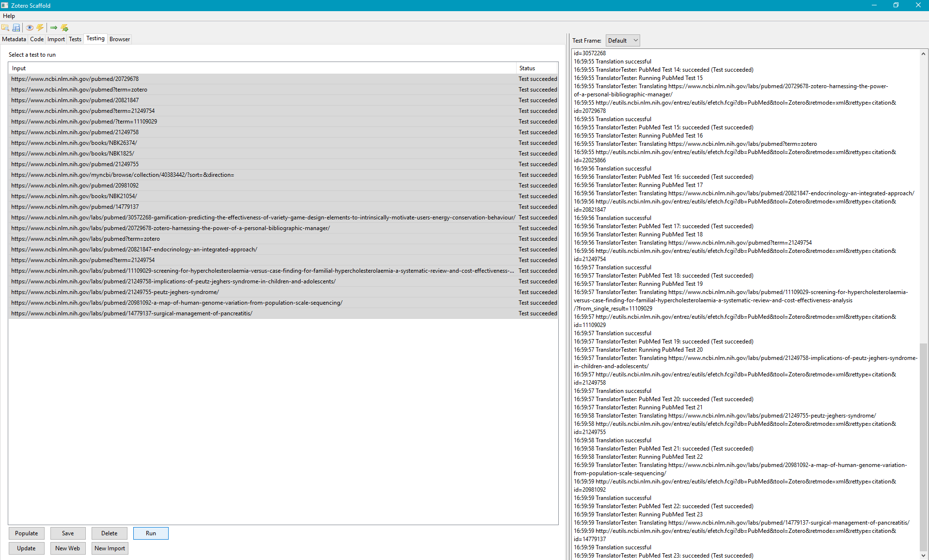Select test row pubmed/21249758
The image size is (929, 560).
pos(283,132)
